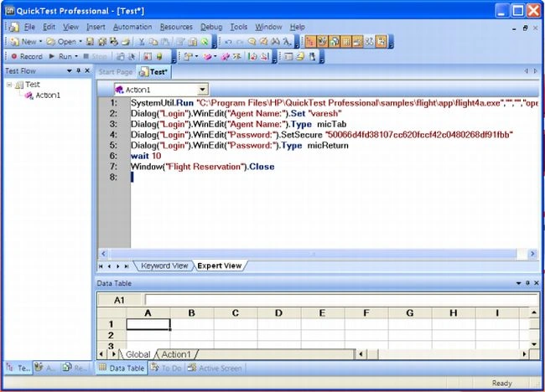Viewport: 545px width, 392px height.
Task: Collapse the Test node in Test Flow
Action: (x=10, y=85)
